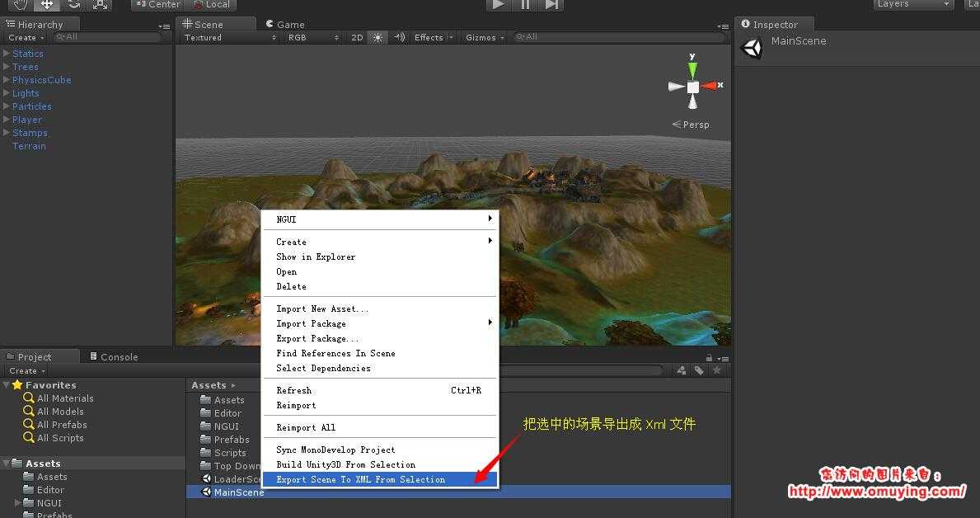The height and width of the screenshot is (518, 980).
Task: Open the Layers dropdown
Action: tap(913, 4)
